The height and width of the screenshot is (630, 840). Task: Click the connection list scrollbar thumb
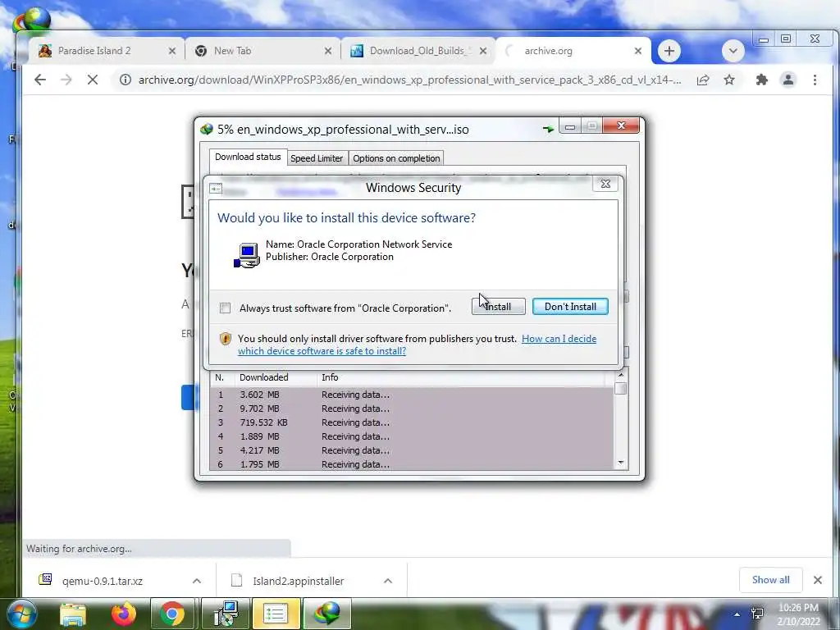click(x=621, y=388)
